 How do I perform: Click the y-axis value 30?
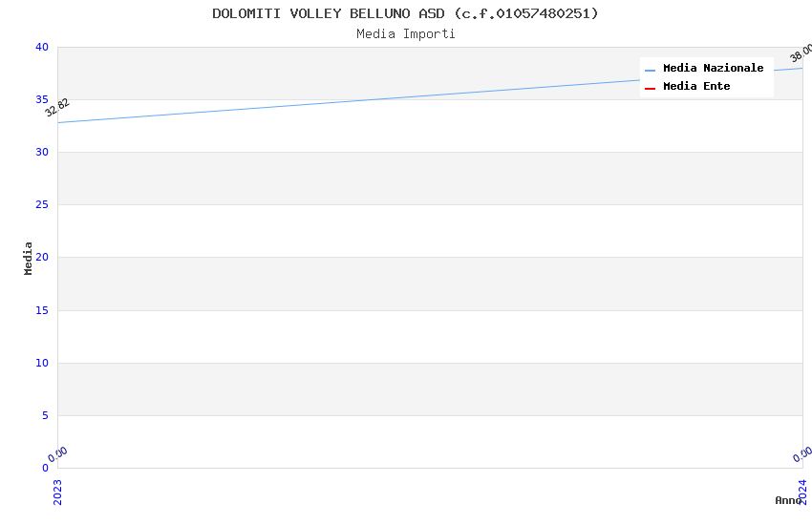click(x=42, y=152)
